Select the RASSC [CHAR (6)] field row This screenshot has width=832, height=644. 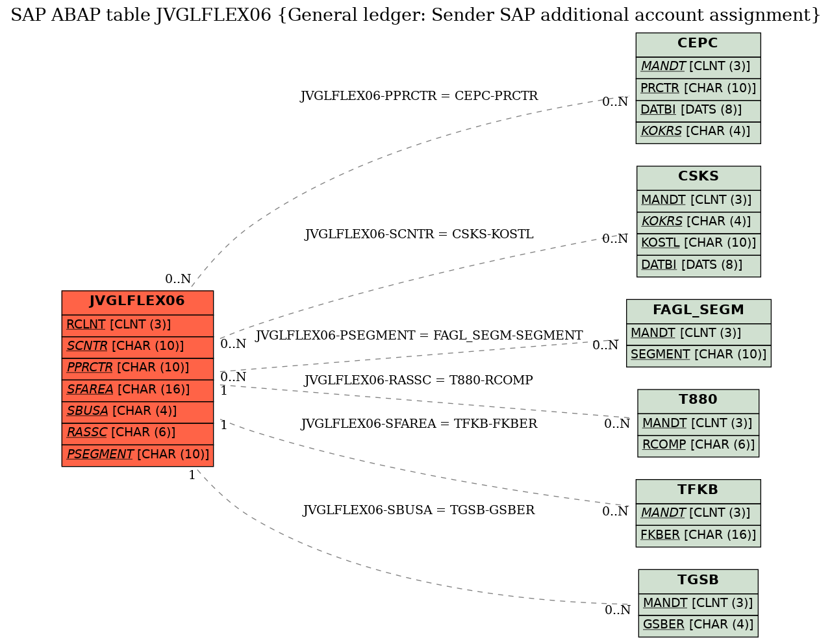(138, 433)
